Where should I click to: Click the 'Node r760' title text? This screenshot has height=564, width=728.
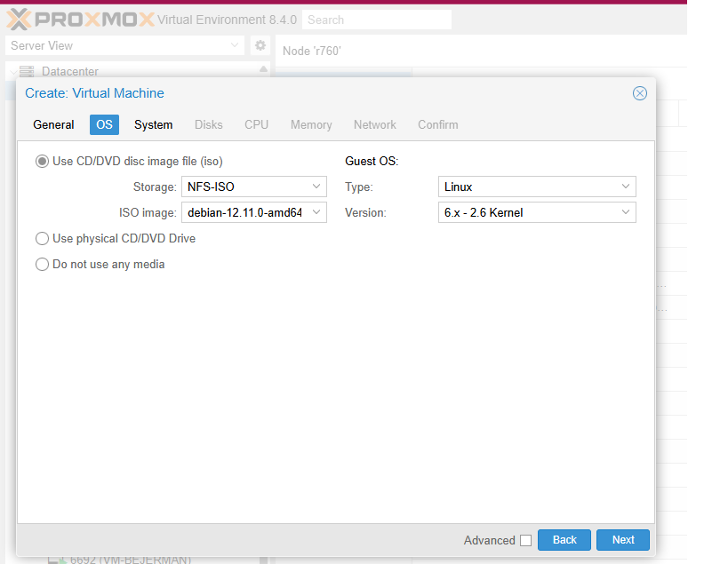pos(311,51)
